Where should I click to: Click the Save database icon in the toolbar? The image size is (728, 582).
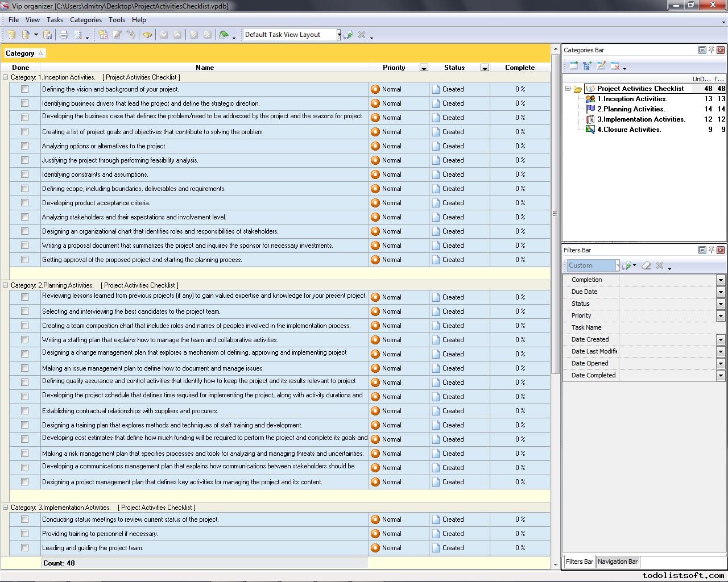click(48, 35)
